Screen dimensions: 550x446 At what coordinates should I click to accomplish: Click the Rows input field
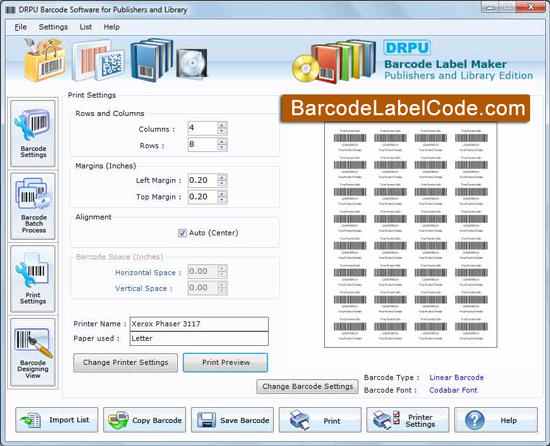pyautogui.click(x=203, y=144)
